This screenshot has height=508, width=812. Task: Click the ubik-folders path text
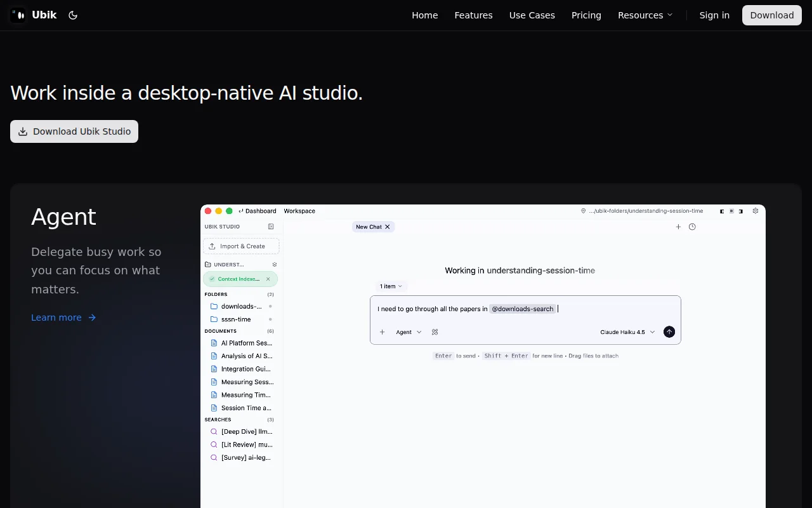pos(646,211)
